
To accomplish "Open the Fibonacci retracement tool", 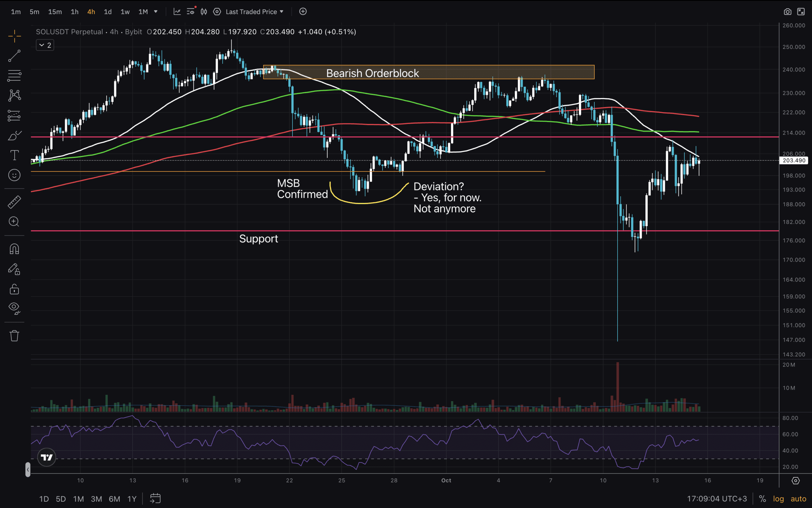I will (x=14, y=75).
